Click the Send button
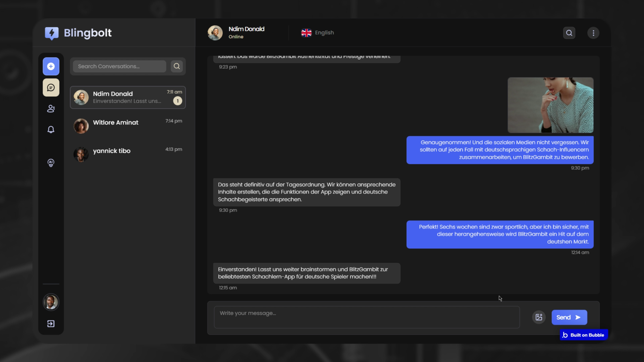Viewport: 644px width, 362px height. coord(569,317)
